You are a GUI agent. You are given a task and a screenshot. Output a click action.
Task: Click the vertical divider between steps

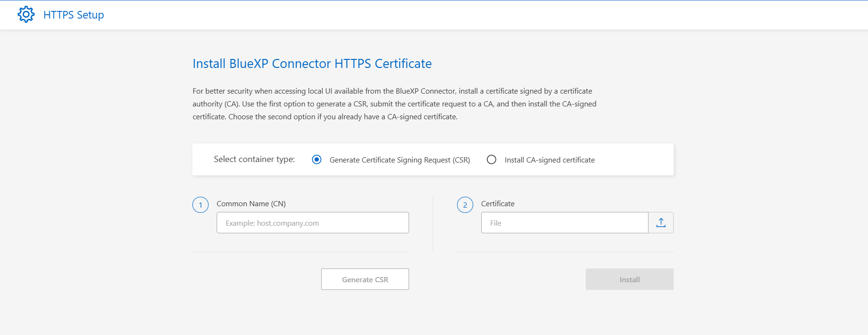(433, 223)
